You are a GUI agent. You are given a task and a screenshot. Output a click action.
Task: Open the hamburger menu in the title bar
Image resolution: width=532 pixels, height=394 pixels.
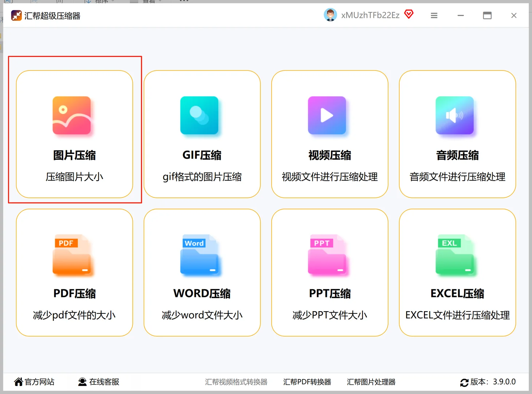434,15
